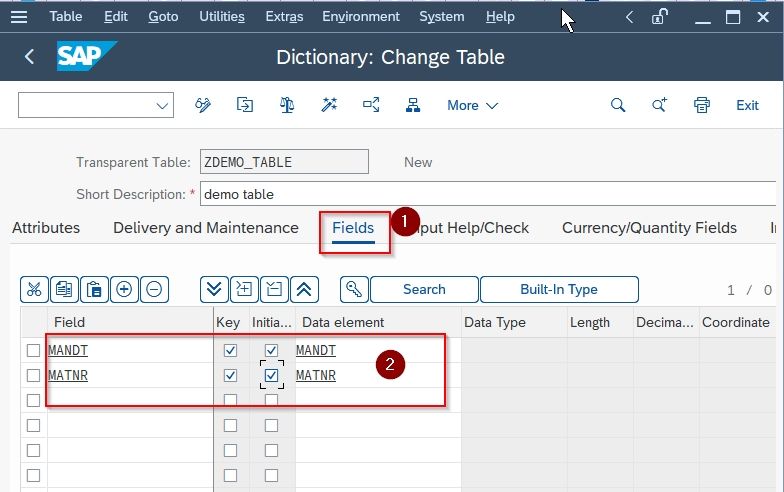Click the Insert Row plus icon

pos(124,290)
